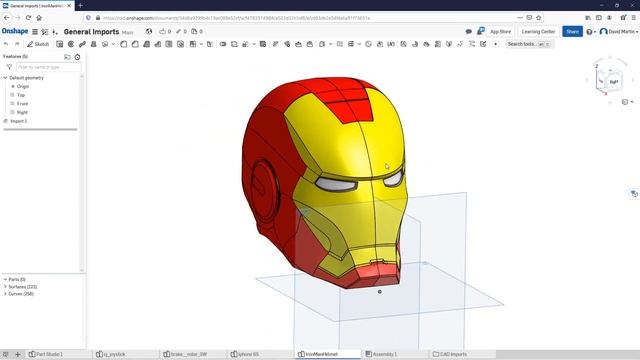Undo the last action in Onshape toolbar
The height and width of the screenshot is (360, 640).
pyautogui.click(x=6, y=44)
